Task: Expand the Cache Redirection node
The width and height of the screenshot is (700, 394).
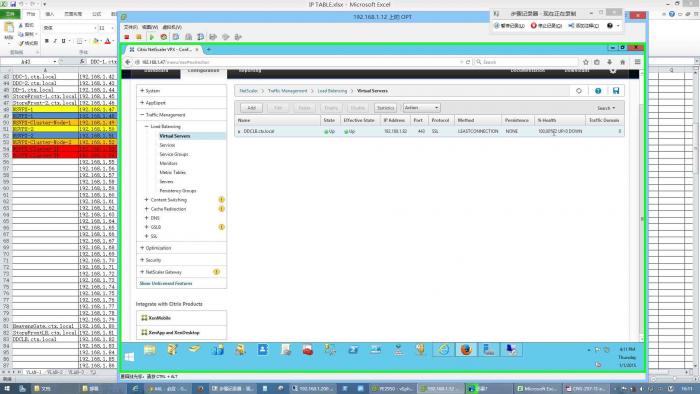Action: click(x=146, y=209)
